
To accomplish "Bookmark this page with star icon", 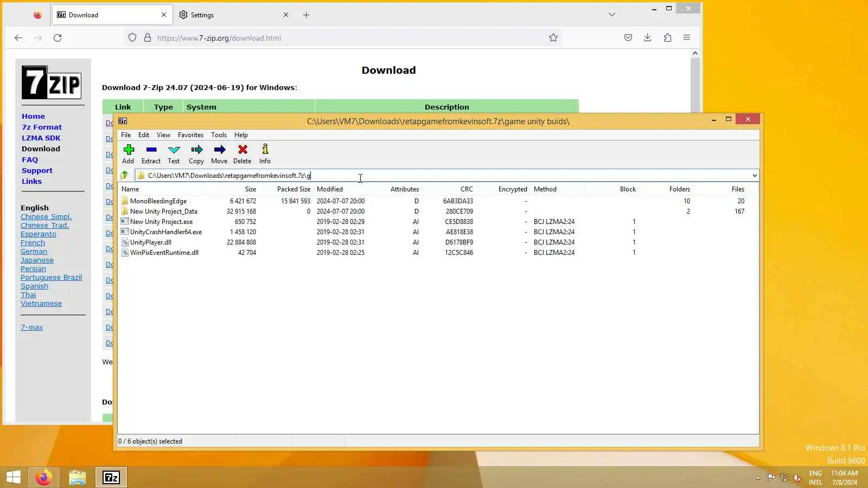I will coord(553,38).
